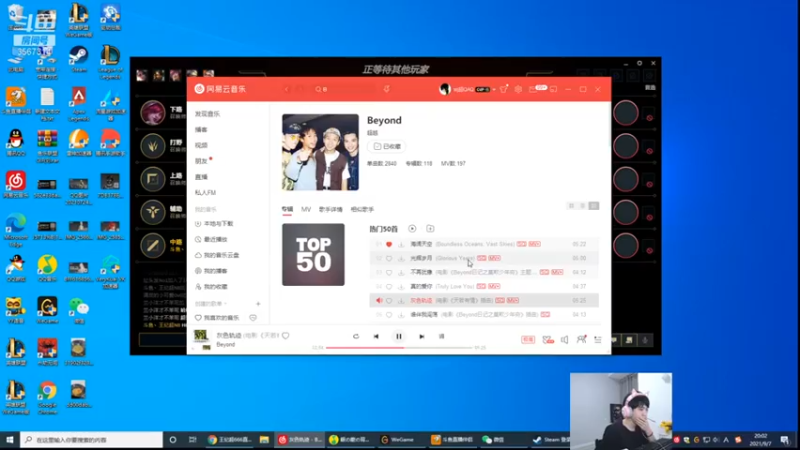Open 播客 in the sidebar
The width and height of the screenshot is (800, 450).
click(201, 130)
